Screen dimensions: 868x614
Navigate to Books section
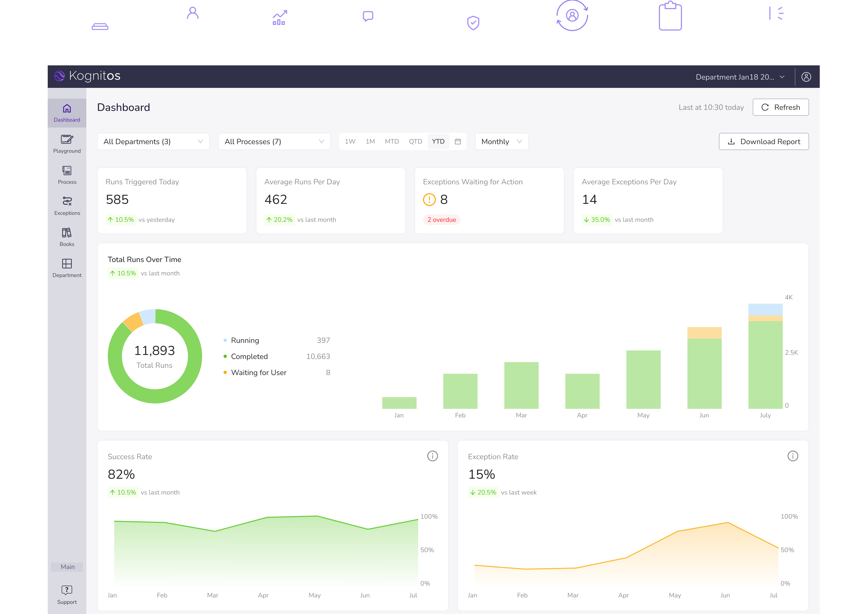[x=66, y=237]
